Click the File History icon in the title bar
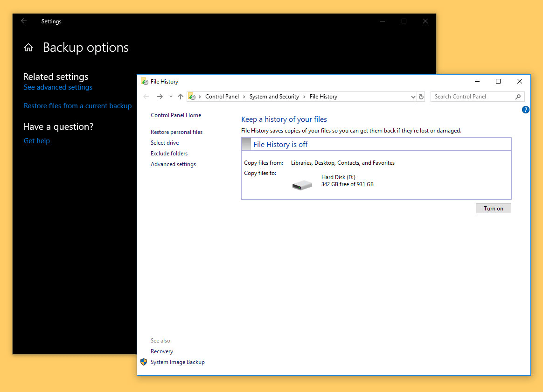The image size is (543, 392). 143,81
